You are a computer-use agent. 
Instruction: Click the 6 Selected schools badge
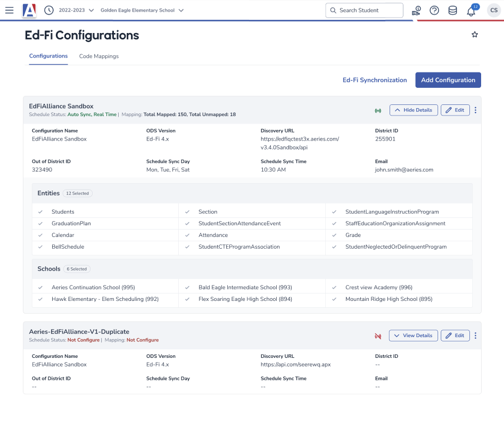77,269
